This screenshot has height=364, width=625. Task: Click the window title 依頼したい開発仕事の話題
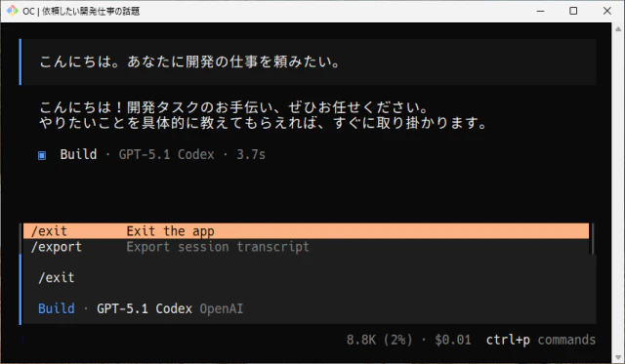91,11
